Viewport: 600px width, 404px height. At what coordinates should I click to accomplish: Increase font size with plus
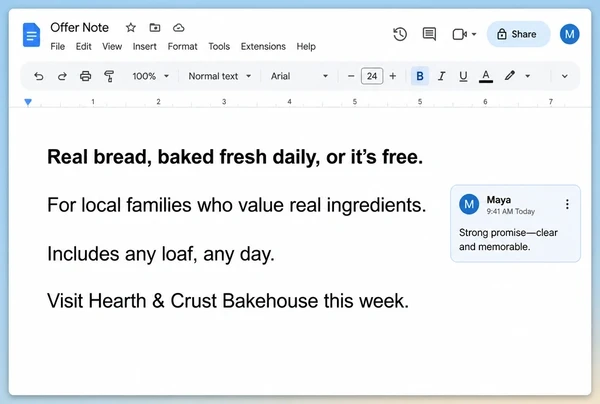click(x=393, y=76)
